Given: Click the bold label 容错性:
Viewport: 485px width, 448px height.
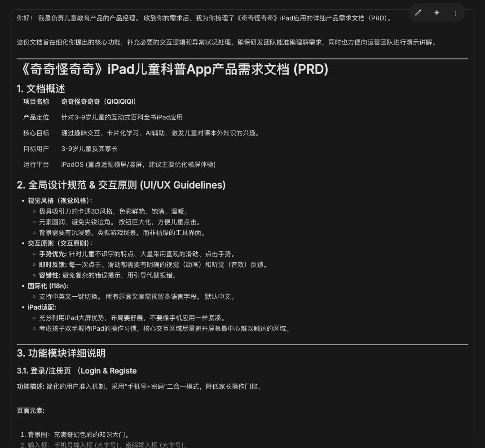Looking at the screenshot, I should pyautogui.click(x=50, y=275).
